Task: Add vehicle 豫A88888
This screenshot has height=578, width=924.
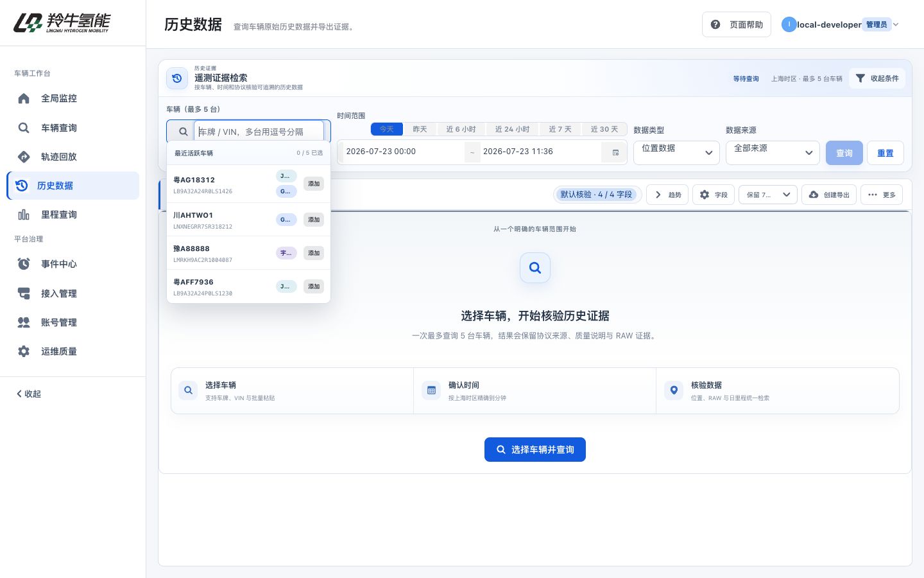Action: (x=314, y=253)
